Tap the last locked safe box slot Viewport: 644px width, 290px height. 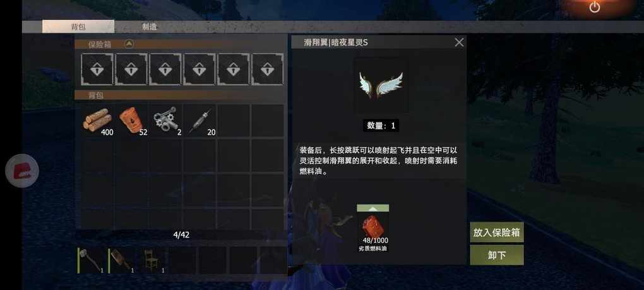click(x=267, y=69)
